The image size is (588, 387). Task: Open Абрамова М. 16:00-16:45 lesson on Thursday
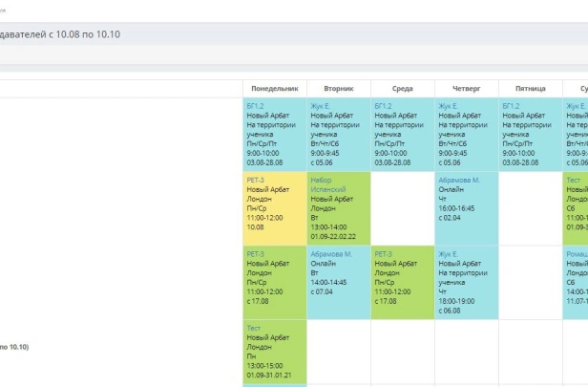pos(466,203)
